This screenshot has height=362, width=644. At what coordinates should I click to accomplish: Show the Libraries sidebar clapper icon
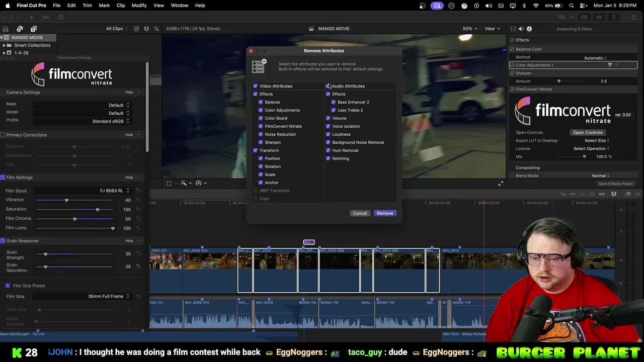[x=6, y=29]
